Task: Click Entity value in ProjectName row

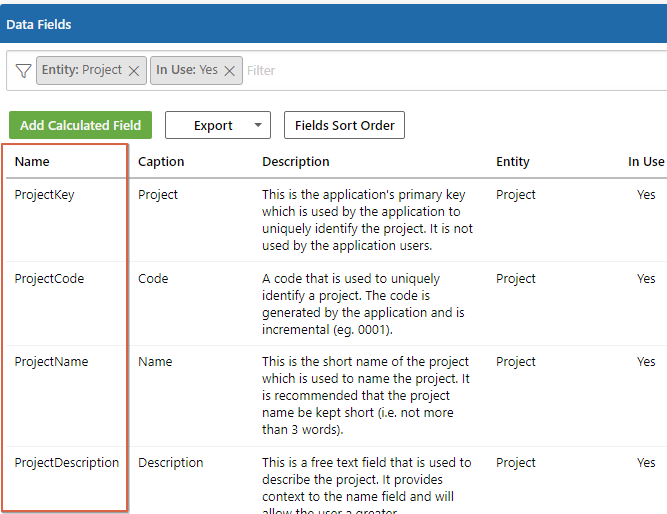Action: tap(516, 362)
